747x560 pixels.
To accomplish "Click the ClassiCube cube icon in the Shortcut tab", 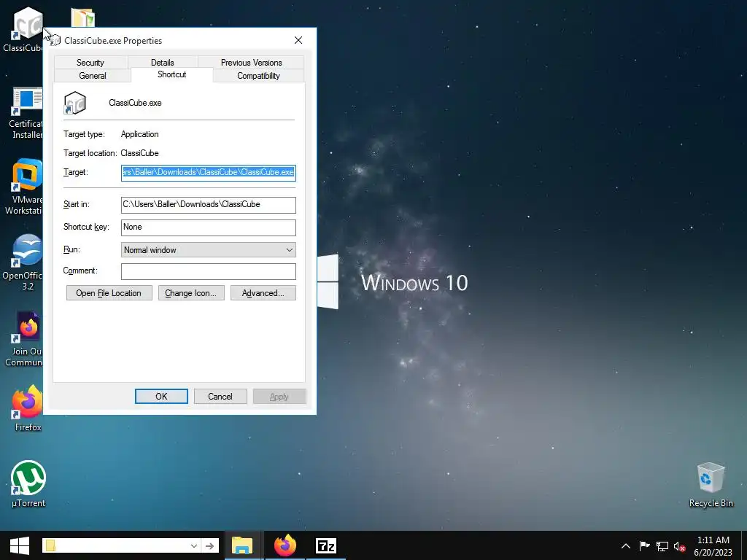I will pyautogui.click(x=75, y=103).
